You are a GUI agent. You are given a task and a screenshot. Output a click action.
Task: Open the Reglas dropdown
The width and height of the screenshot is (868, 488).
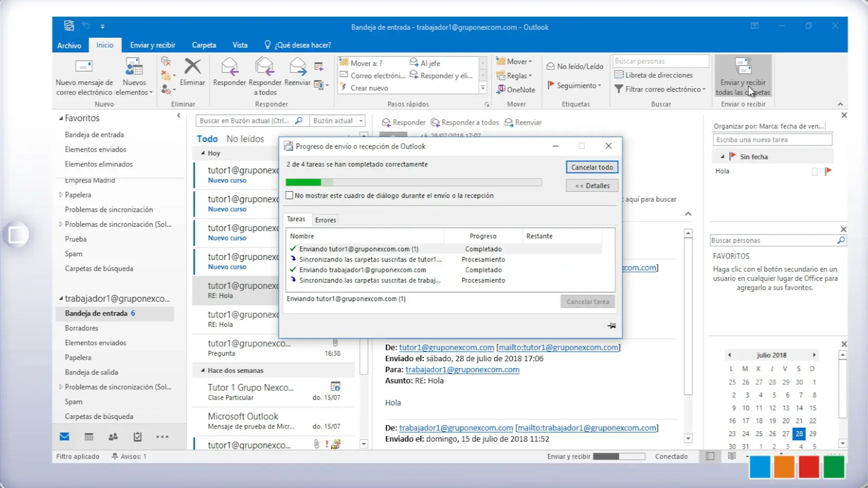point(514,76)
